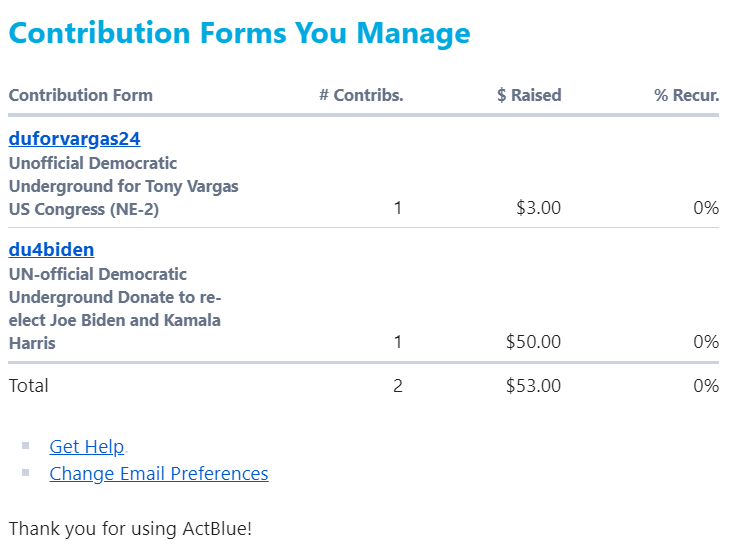Click the 0% recurring value for duforvargas24

tap(706, 208)
